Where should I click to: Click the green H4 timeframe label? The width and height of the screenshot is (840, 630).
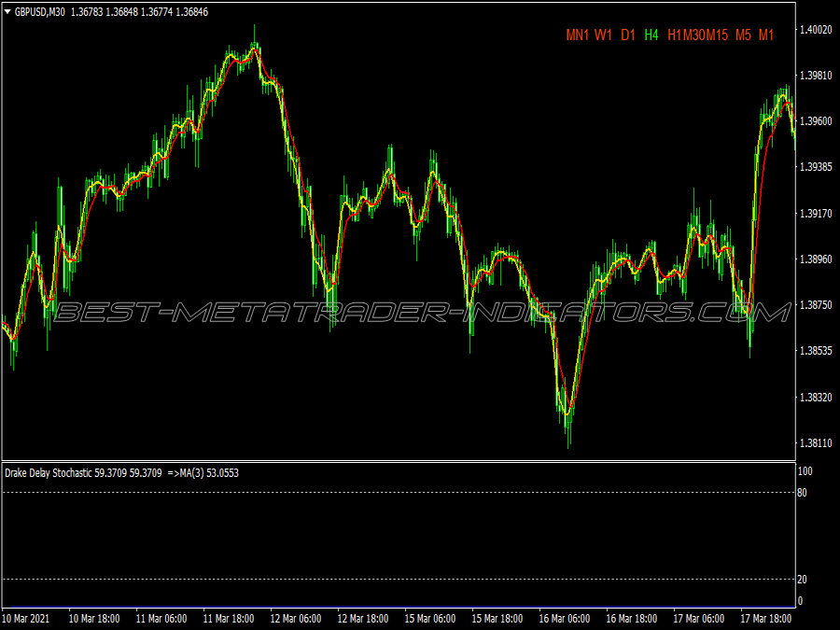coord(651,35)
